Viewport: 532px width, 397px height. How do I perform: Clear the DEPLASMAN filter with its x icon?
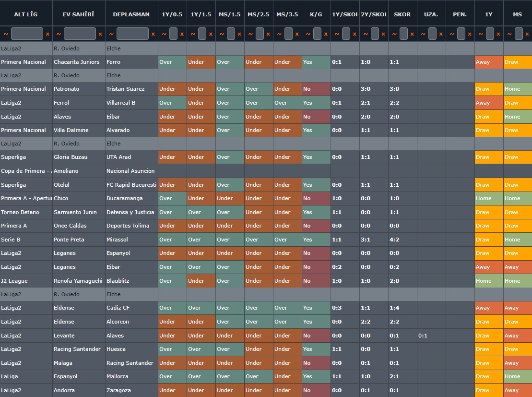[x=153, y=34]
